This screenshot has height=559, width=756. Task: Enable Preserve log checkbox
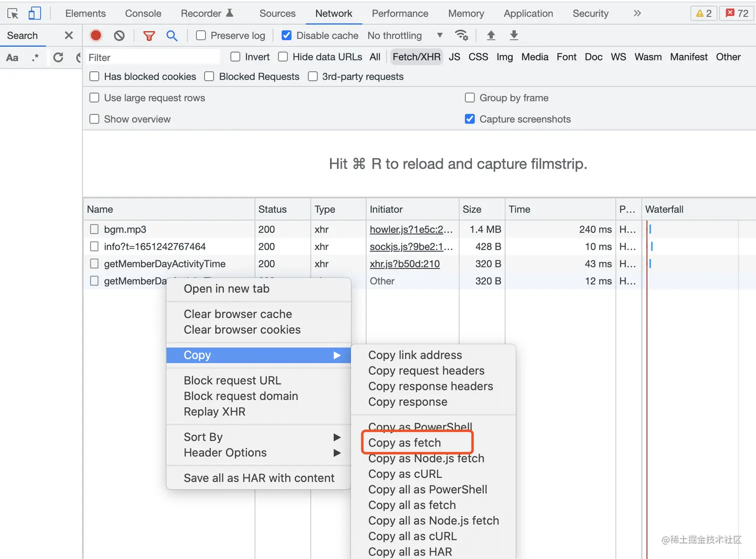click(201, 35)
